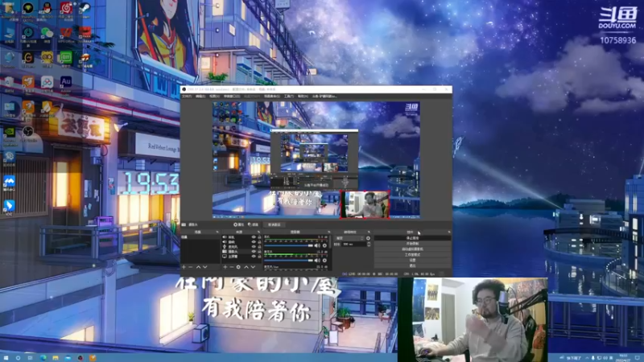Mute the first mixer channel speaker icon
644x362 pixels.
(317, 245)
